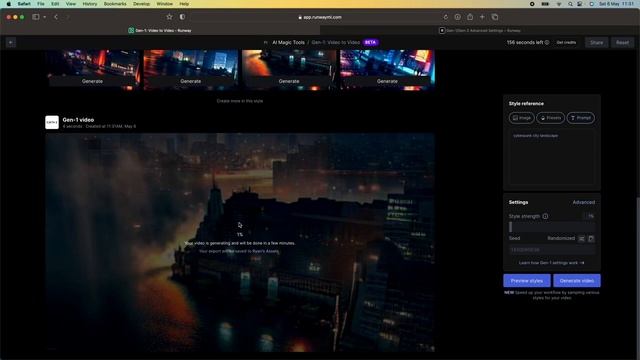Open the Safari menu

tap(24, 4)
